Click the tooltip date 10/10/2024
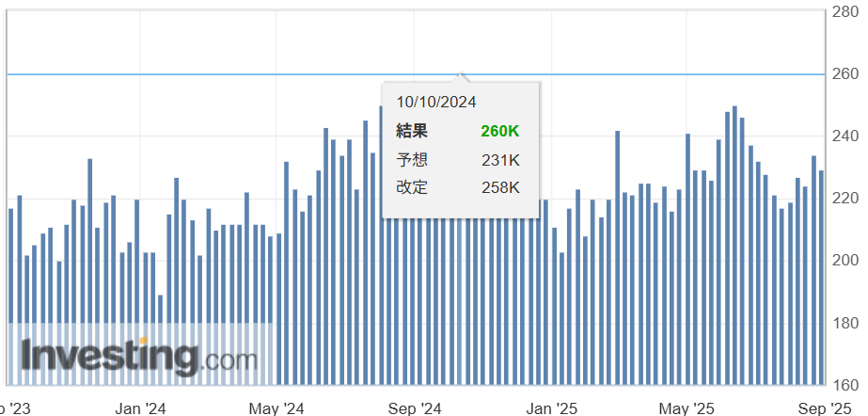Viewport: 868px width, 416px height. coord(436,102)
